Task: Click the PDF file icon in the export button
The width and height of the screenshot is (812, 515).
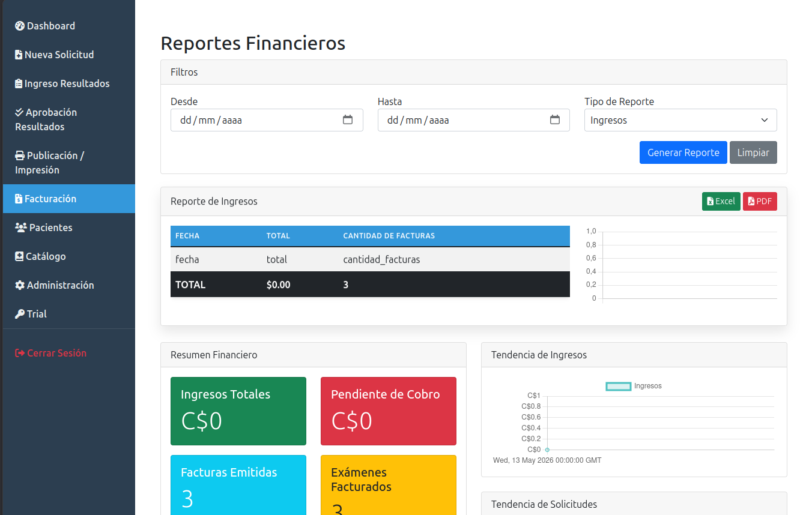Action: [751, 202]
